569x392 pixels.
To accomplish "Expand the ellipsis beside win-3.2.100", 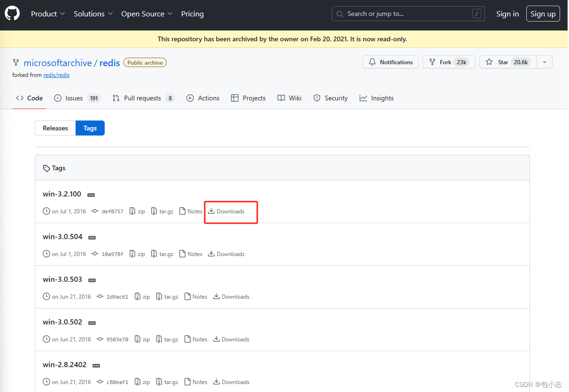I will click(92, 195).
